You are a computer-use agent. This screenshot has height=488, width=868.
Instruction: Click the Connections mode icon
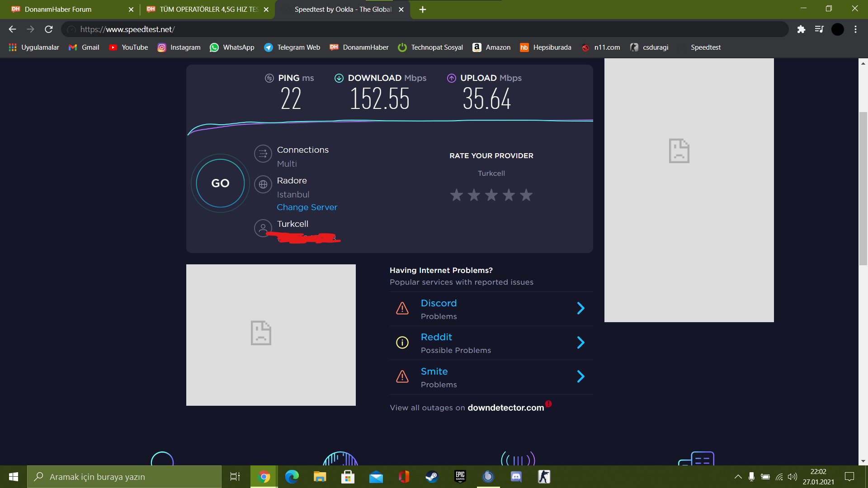[x=263, y=154]
